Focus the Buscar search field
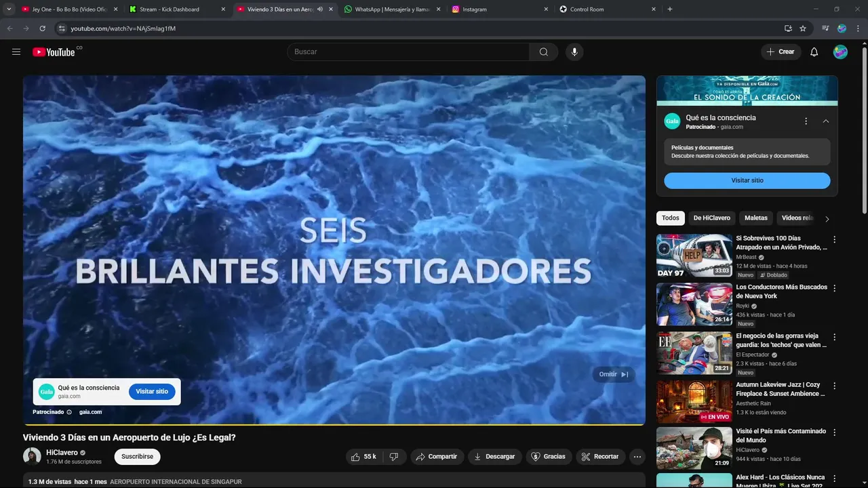868x488 pixels. (409, 52)
